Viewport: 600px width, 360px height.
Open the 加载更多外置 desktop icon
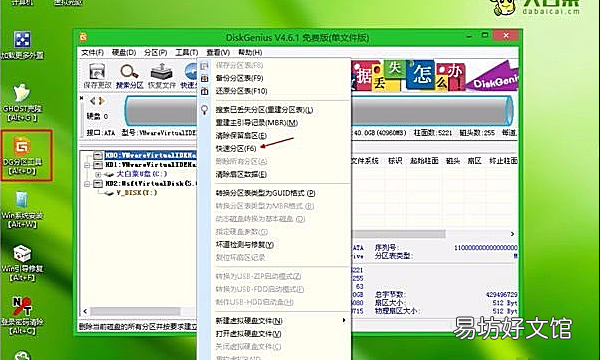coord(22,40)
